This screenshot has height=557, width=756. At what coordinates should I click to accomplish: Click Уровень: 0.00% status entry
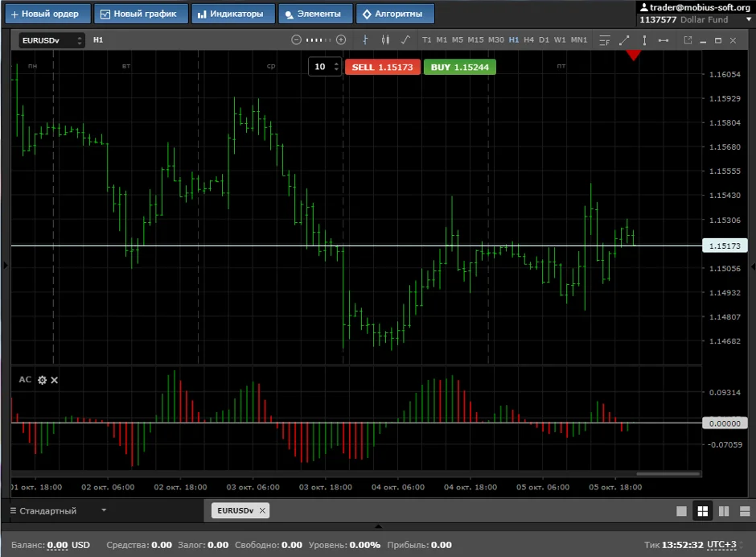tap(344, 545)
